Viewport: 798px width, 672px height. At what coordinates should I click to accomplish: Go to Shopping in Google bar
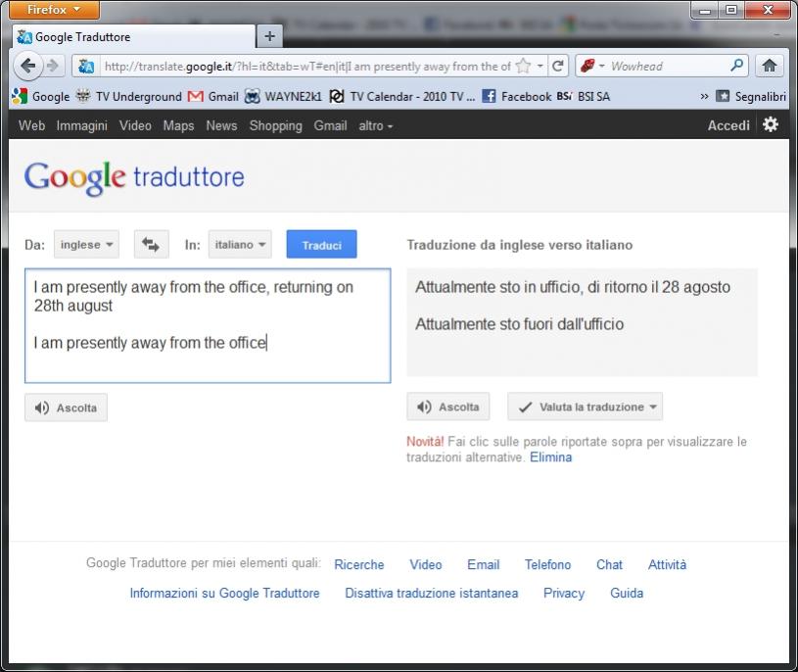click(276, 125)
